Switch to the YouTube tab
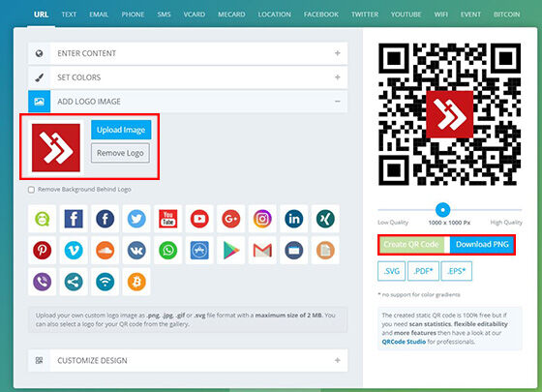Viewport: 542px width, 392px height. [406, 15]
